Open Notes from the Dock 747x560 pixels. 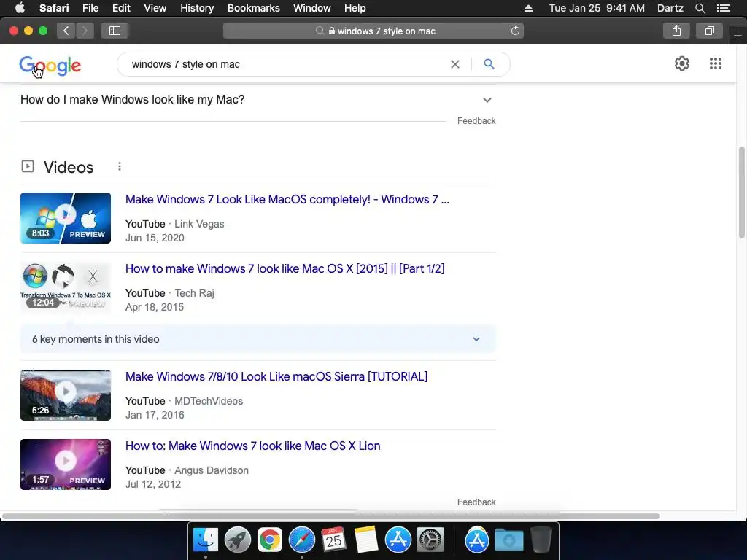coord(366,540)
